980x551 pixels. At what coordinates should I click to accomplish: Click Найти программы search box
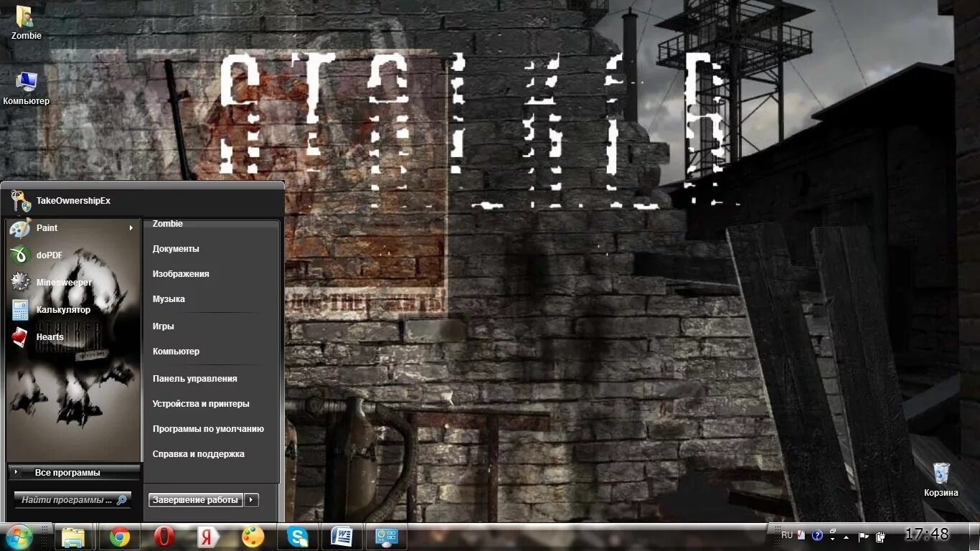click(x=72, y=500)
